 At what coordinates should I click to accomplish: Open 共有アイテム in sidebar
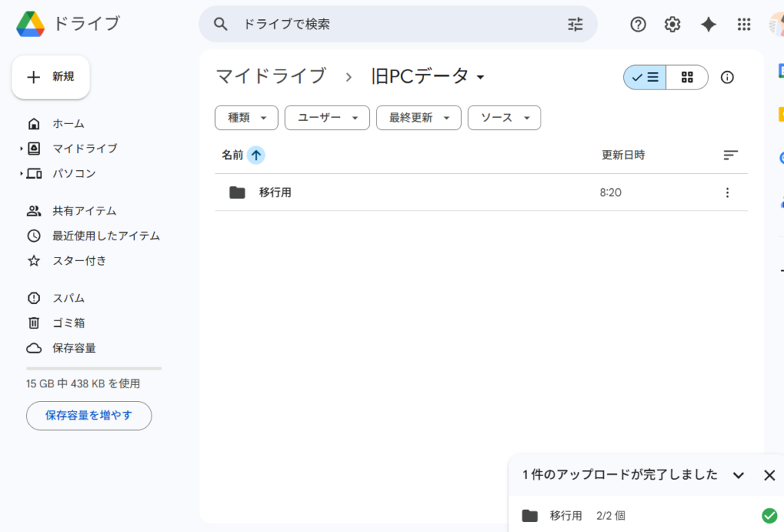point(84,211)
